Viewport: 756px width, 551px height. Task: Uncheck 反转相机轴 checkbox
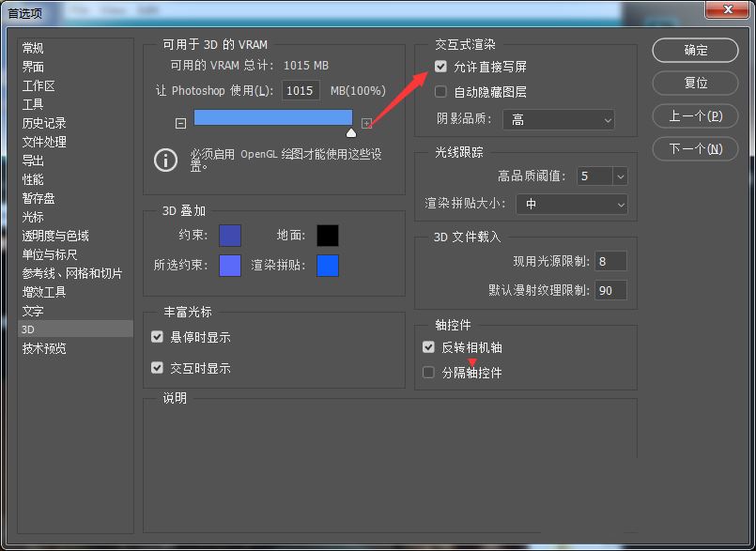(x=428, y=346)
